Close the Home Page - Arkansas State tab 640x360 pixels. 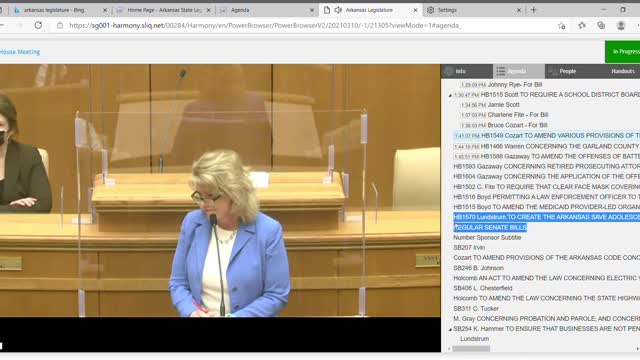(x=209, y=10)
